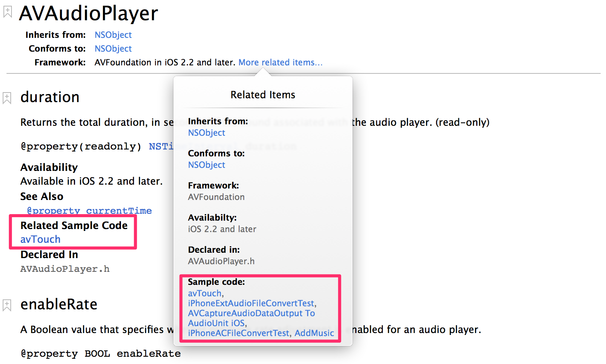
Task: Click the enableRate section heading
Action: click(x=59, y=304)
